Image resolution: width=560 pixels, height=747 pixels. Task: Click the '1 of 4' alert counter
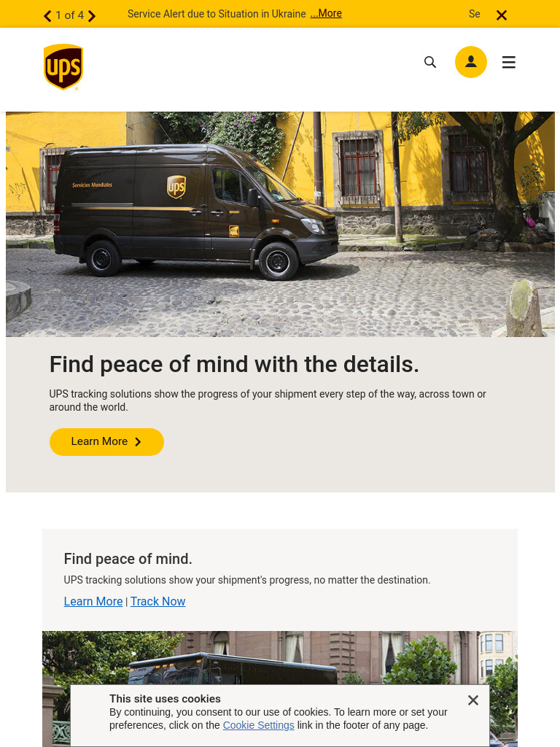(x=69, y=15)
